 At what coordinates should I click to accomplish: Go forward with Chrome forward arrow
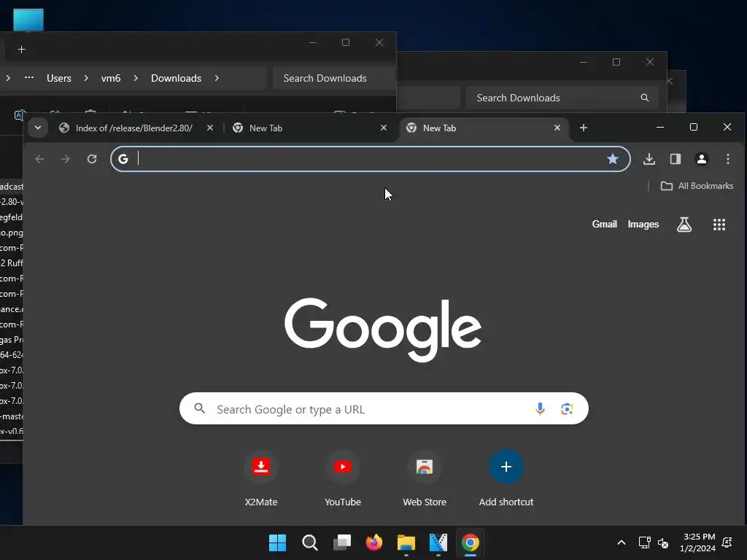point(66,159)
